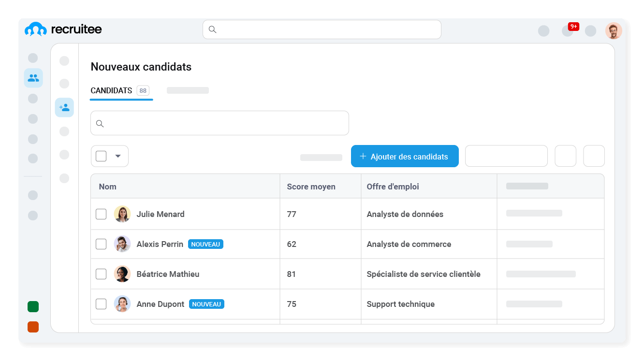644x361 pixels.
Task: Open notifications showing the 9+ badge
Action: click(567, 30)
